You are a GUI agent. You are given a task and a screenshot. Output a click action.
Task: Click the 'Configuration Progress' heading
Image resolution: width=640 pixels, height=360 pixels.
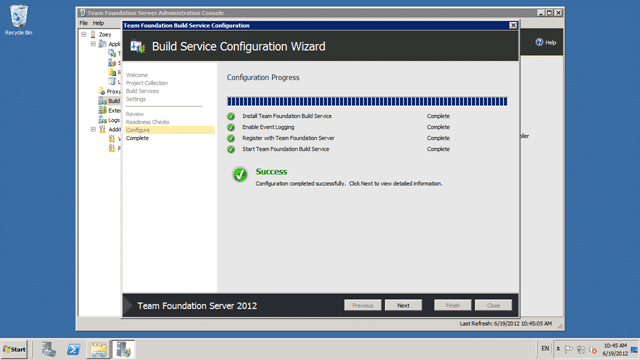click(x=263, y=78)
